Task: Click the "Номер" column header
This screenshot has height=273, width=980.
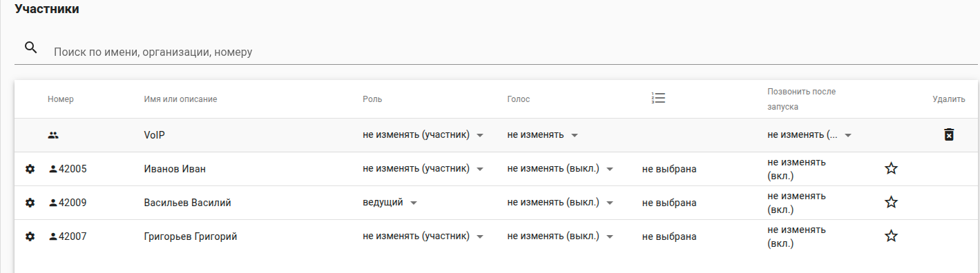Action: (61, 99)
